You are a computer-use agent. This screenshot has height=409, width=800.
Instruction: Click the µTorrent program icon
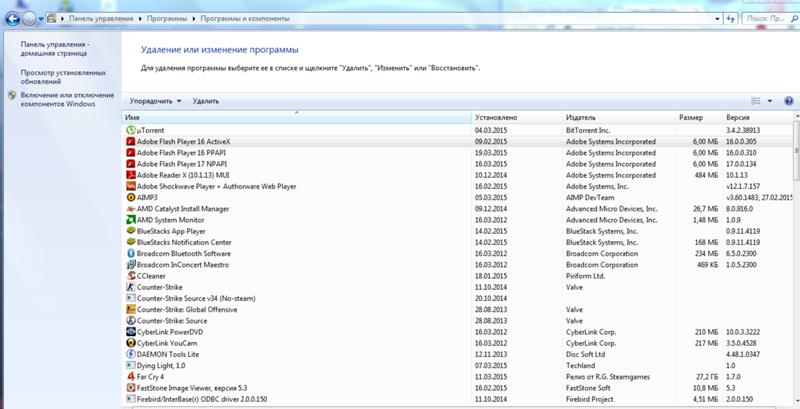131,131
